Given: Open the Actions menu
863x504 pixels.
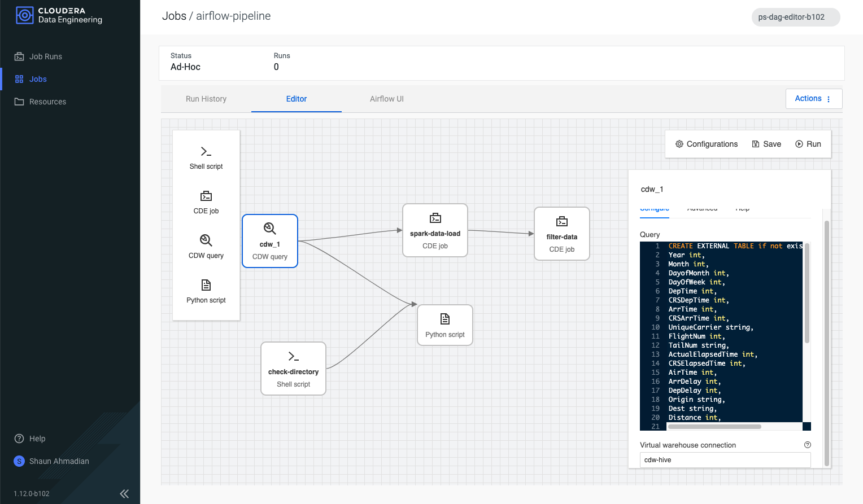Looking at the screenshot, I should tap(813, 98).
